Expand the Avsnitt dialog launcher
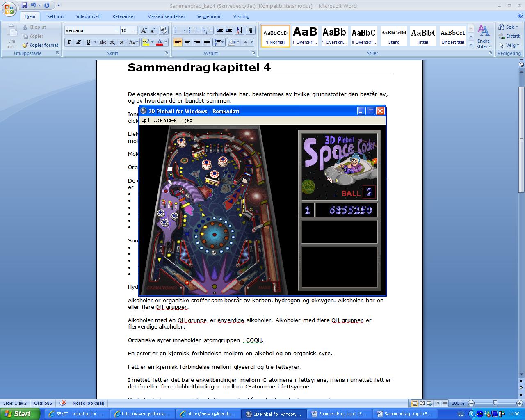The height and width of the screenshot is (420, 525). pos(254,53)
